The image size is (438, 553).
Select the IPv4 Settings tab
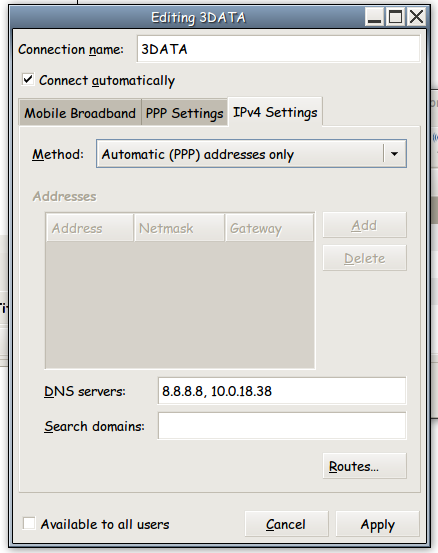(x=275, y=112)
